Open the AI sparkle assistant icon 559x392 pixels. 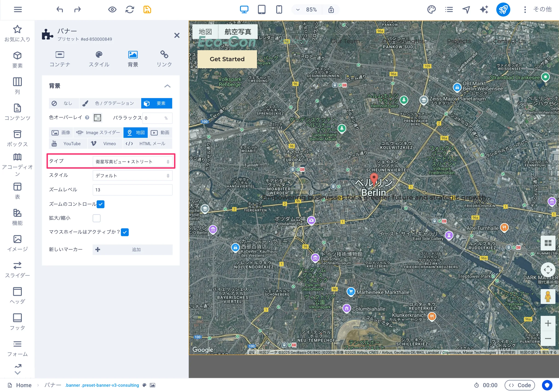(x=484, y=9)
